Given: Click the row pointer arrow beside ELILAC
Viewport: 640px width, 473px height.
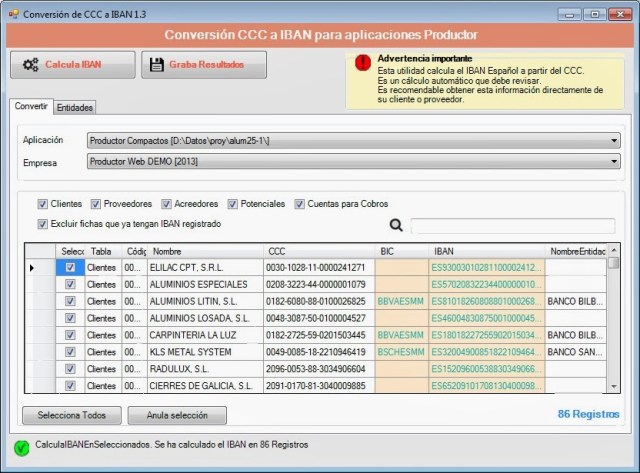Looking at the screenshot, I should [33, 268].
